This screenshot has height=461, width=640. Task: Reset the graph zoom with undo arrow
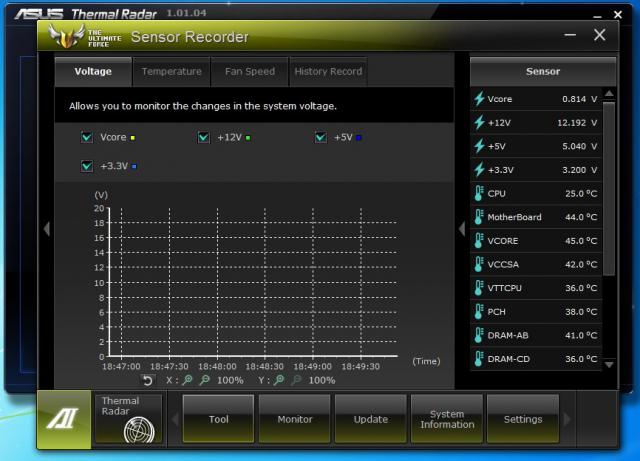[x=147, y=381]
